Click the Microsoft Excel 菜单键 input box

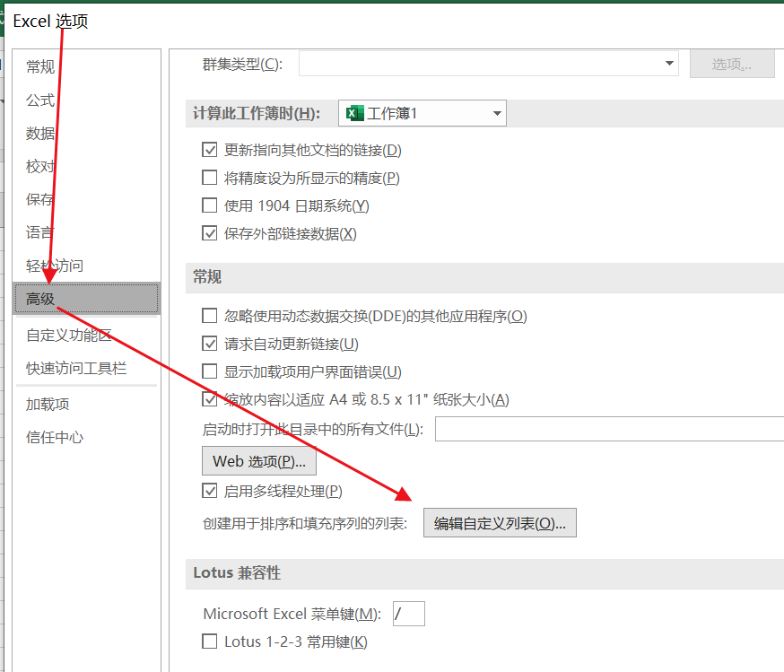click(x=407, y=613)
